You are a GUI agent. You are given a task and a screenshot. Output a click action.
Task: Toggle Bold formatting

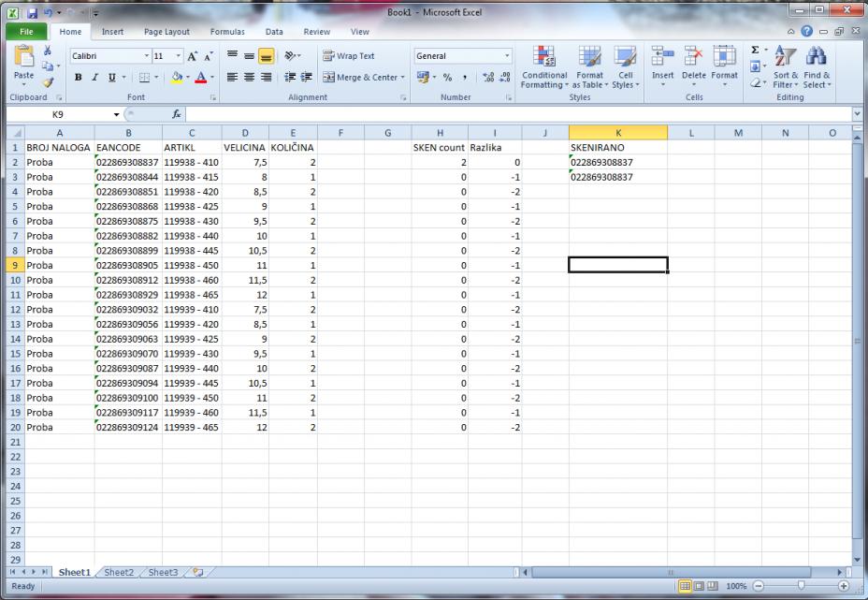tap(78, 77)
